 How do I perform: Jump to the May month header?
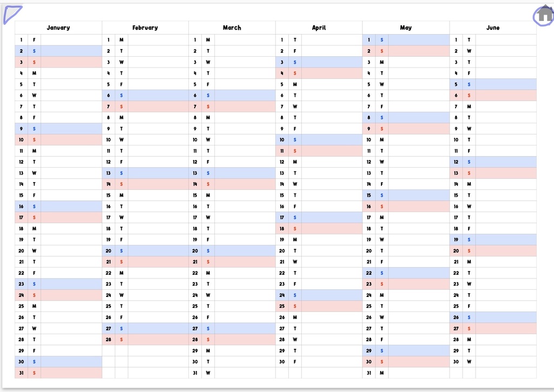pyautogui.click(x=406, y=28)
